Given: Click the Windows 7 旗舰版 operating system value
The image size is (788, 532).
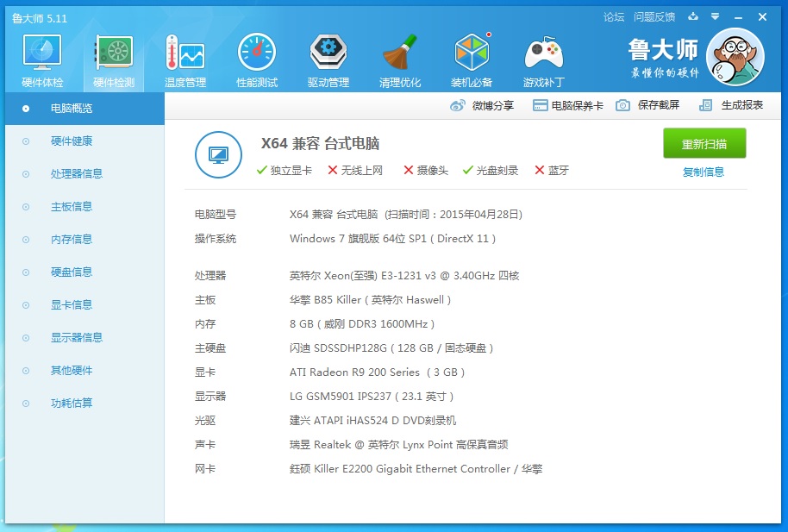Looking at the screenshot, I should click(392, 238).
